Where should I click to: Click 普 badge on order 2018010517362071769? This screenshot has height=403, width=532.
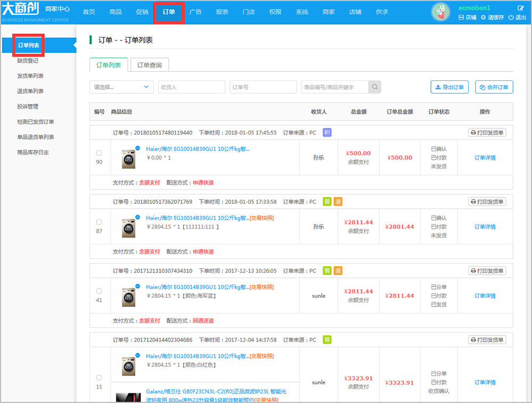pos(327,201)
